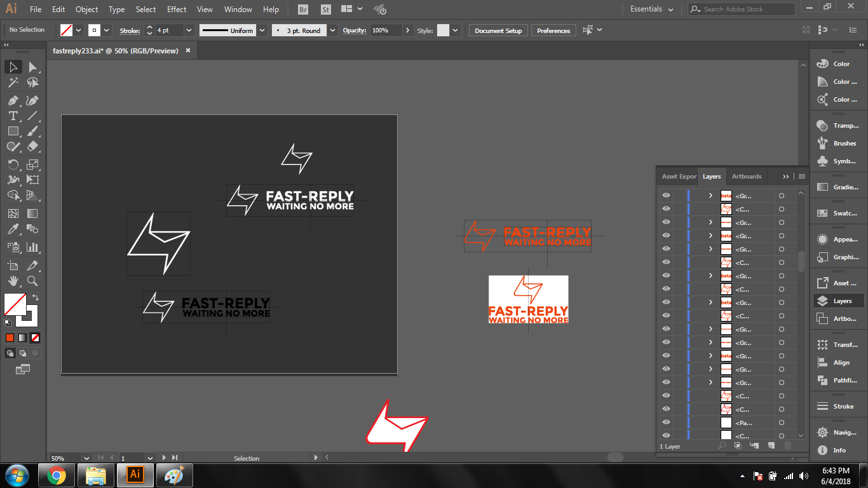Open the Brushes panel from the dock
Viewport: 868px width, 488px height.
click(837, 143)
